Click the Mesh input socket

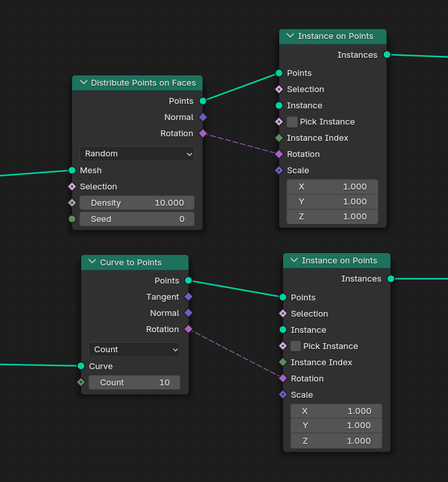tap(72, 171)
